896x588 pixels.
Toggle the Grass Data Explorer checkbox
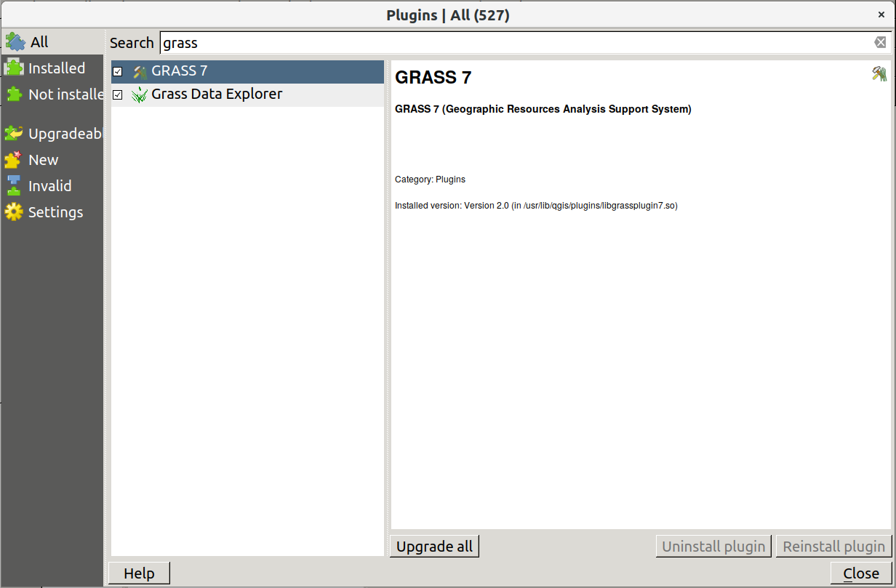pos(118,94)
